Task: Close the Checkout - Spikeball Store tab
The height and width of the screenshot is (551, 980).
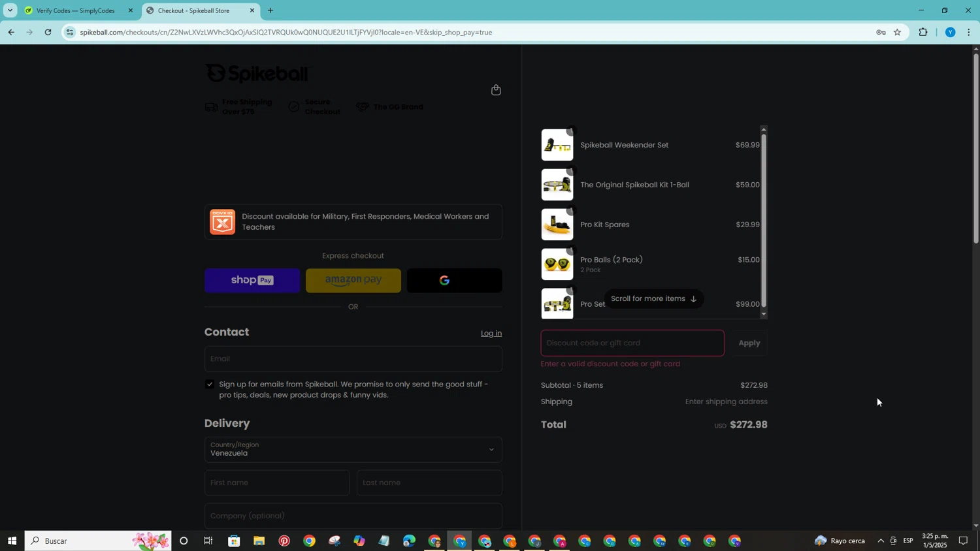Action: click(252, 10)
